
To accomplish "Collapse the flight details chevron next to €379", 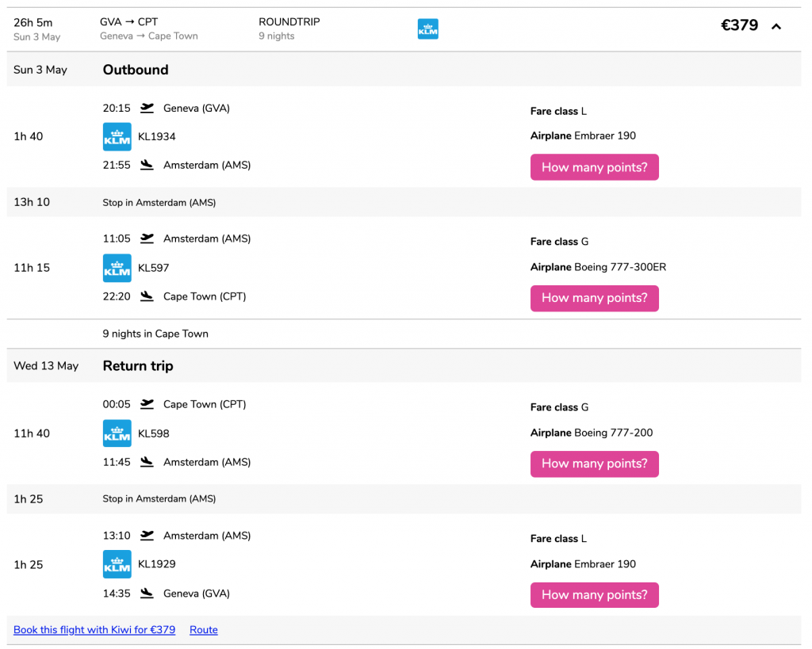I will tap(776, 26).
